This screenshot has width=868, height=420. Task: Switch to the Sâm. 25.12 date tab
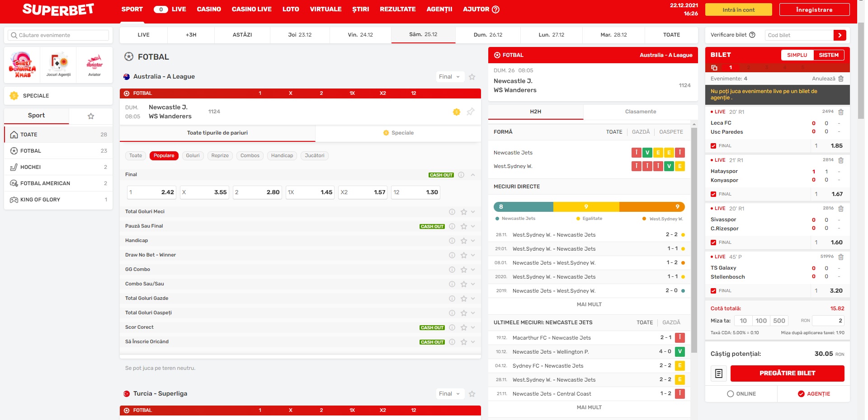click(423, 35)
